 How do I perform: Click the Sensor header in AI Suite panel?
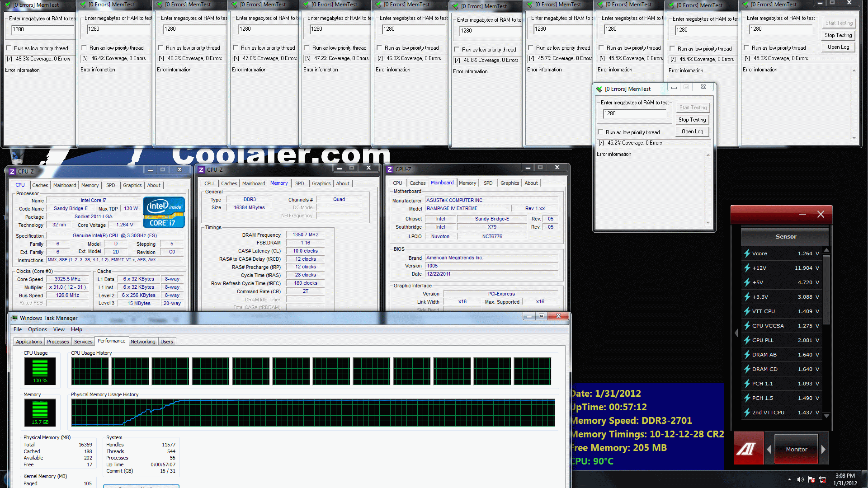tap(786, 237)
